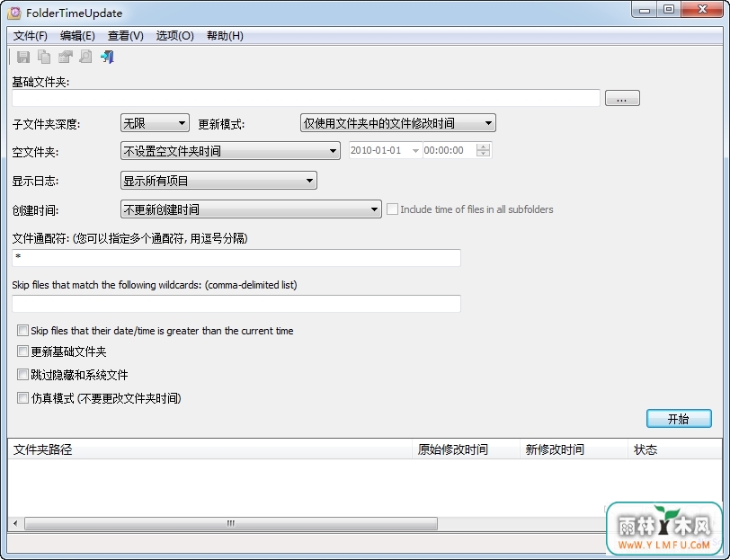This screenshot has width=730, height=560.
Task: Click the Skip files wildcards input field
Action: 236,304
